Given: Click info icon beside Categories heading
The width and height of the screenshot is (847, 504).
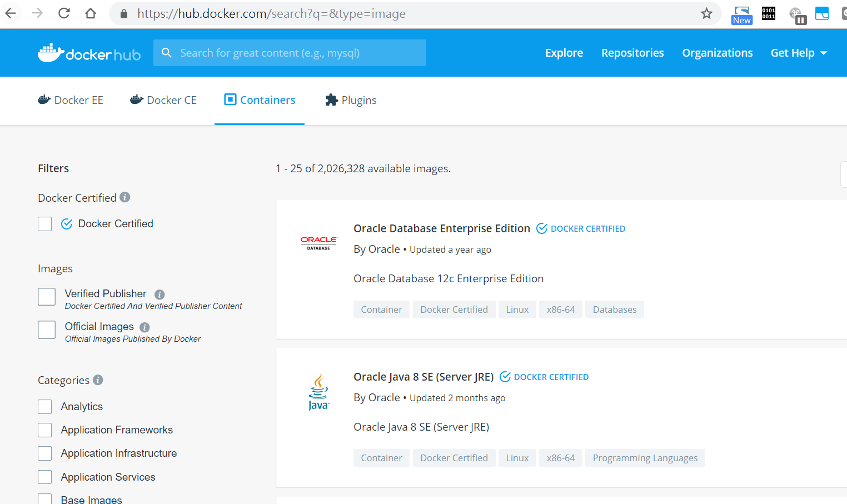Looking at the screenshot, I should pos(98,380).
